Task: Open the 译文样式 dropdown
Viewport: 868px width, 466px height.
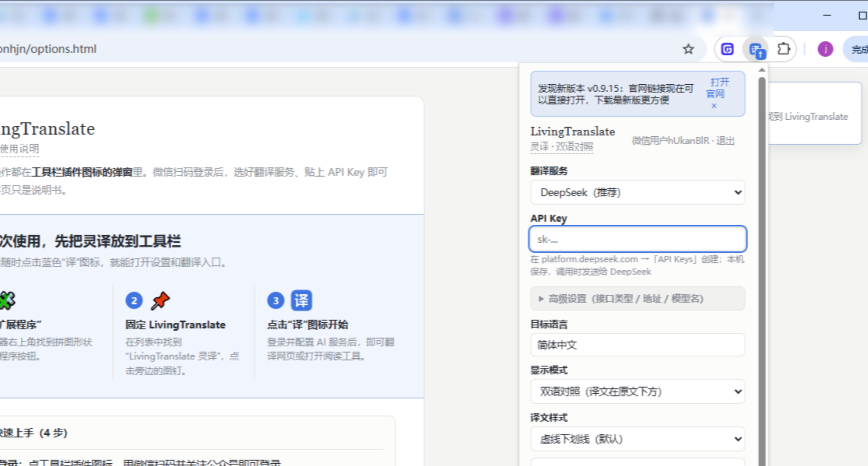Action: 638,439
